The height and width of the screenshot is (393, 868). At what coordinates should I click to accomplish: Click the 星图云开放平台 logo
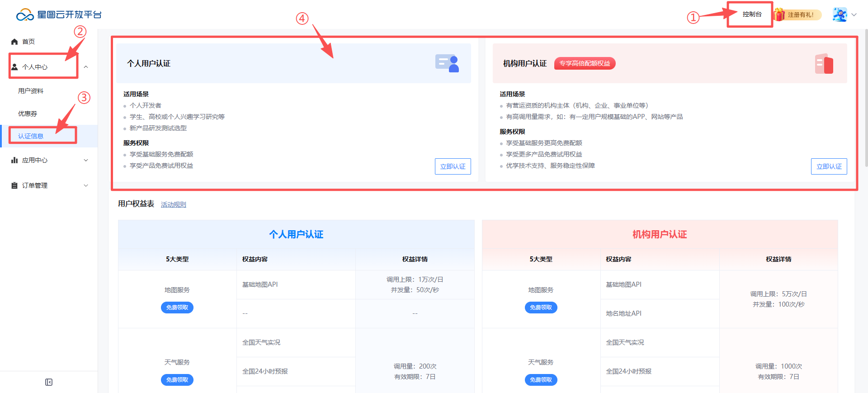59,15
